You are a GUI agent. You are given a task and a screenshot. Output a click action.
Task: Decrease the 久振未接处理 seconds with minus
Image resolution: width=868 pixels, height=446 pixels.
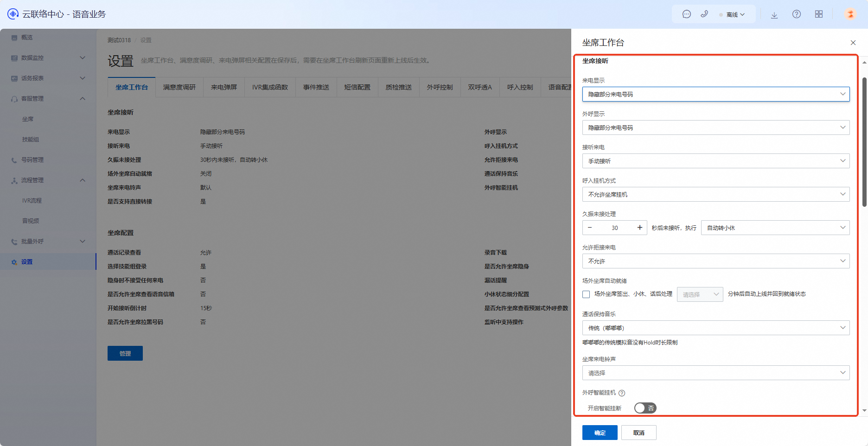(x=590, y=228)
